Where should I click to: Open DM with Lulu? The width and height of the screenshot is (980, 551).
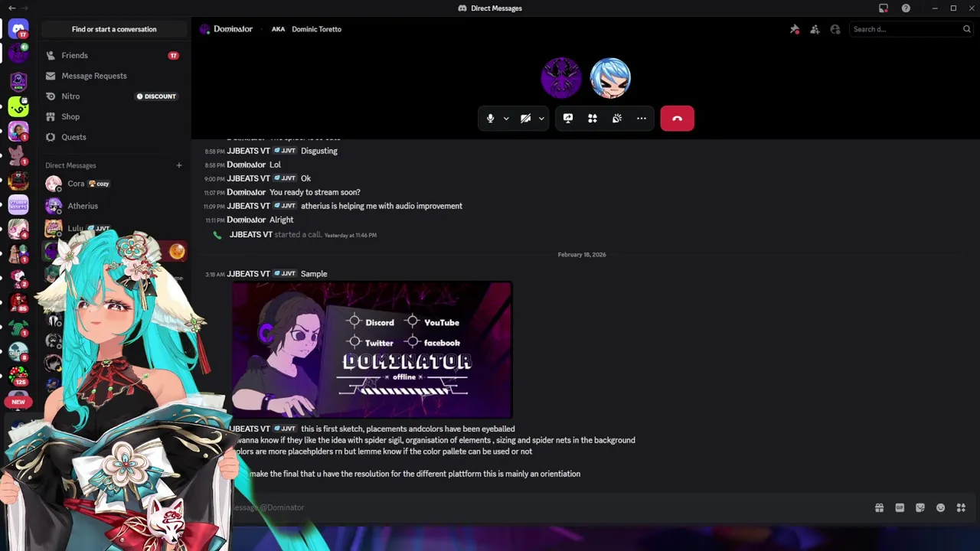click(113, 228)
